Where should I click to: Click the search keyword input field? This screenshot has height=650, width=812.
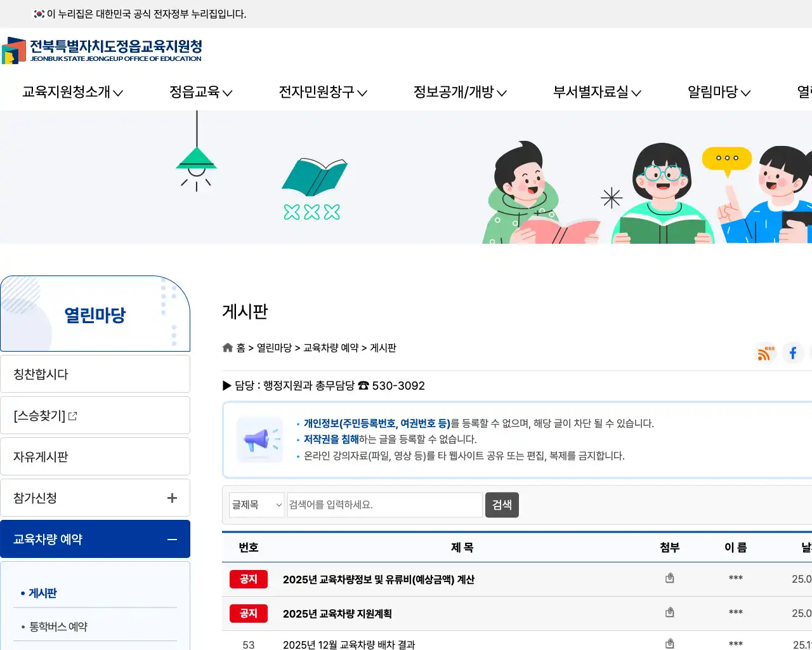[x=384, y=505]
